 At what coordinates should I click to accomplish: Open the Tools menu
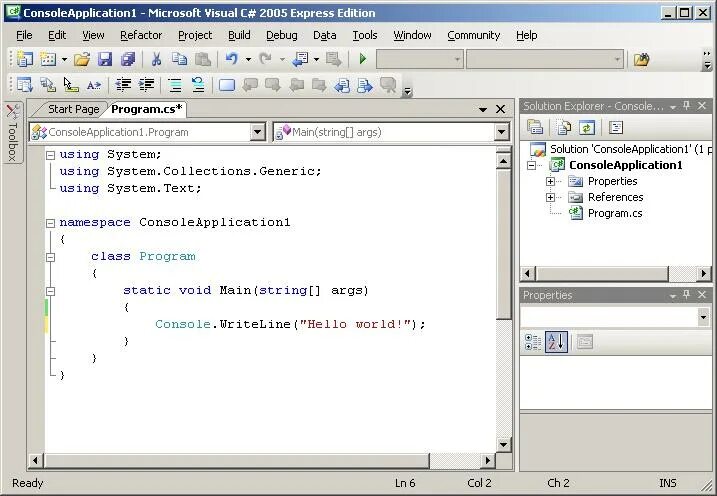pos(364,35)
